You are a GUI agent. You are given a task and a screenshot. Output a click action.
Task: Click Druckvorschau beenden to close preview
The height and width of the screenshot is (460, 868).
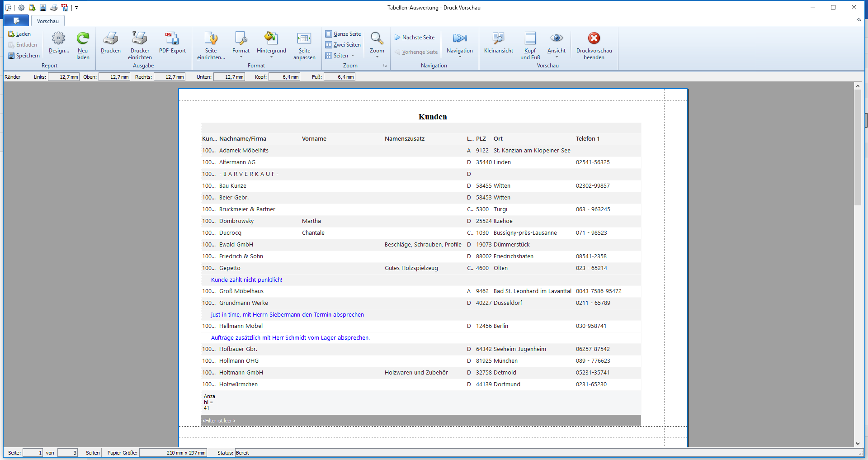[x=594, y=46]
